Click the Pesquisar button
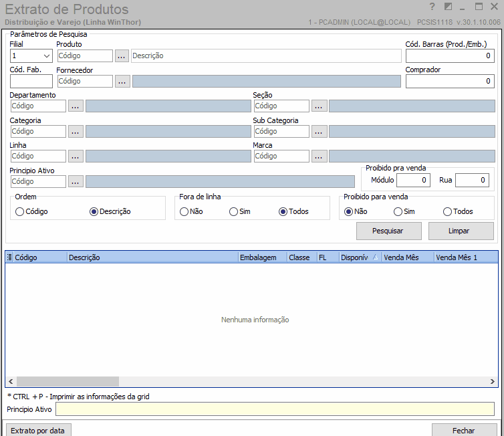Viewport: 504px width, 436px height. [389, 231]
